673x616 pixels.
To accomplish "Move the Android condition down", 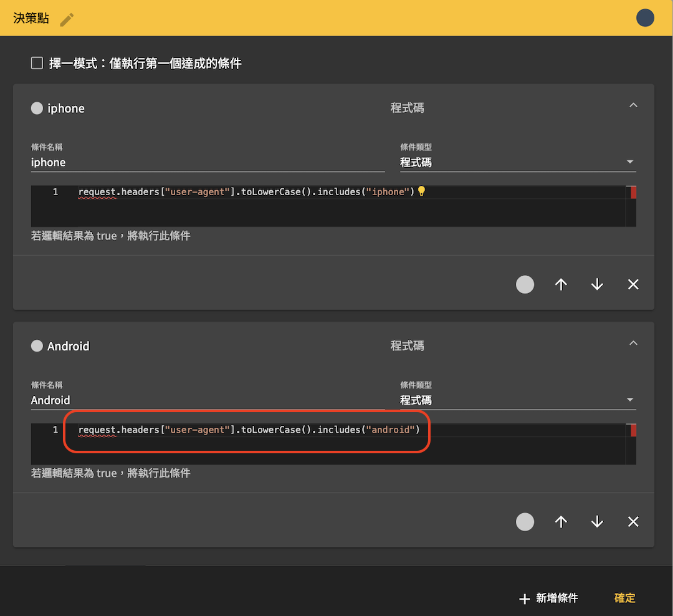I will click(596, 522).
